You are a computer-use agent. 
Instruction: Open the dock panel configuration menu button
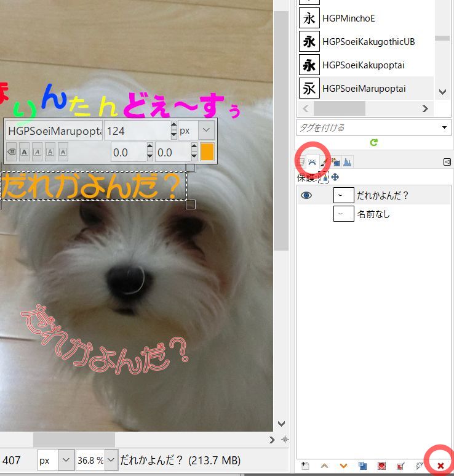click(x=447, y=162)
